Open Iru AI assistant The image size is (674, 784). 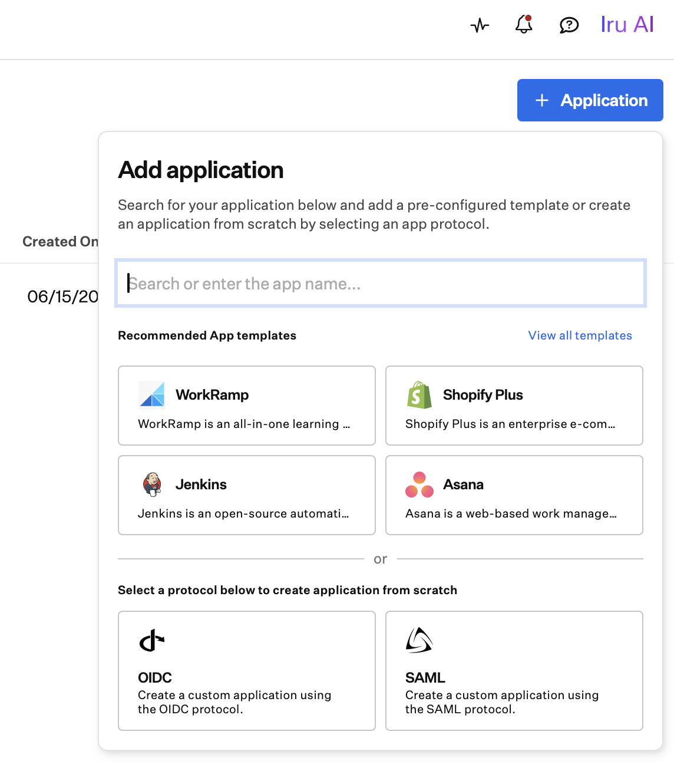[x=627, y=25]
